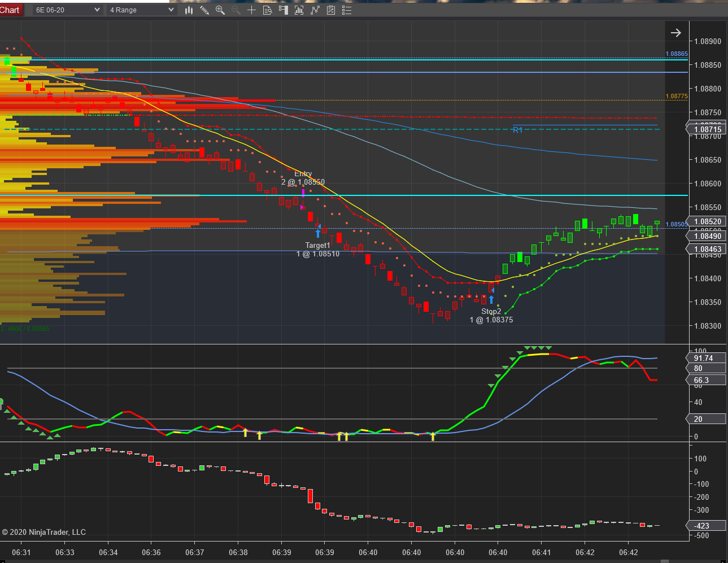Select the drawing tools pencil icon
Viewport: 728px width, 563px height.
click(x=204, y=10)
